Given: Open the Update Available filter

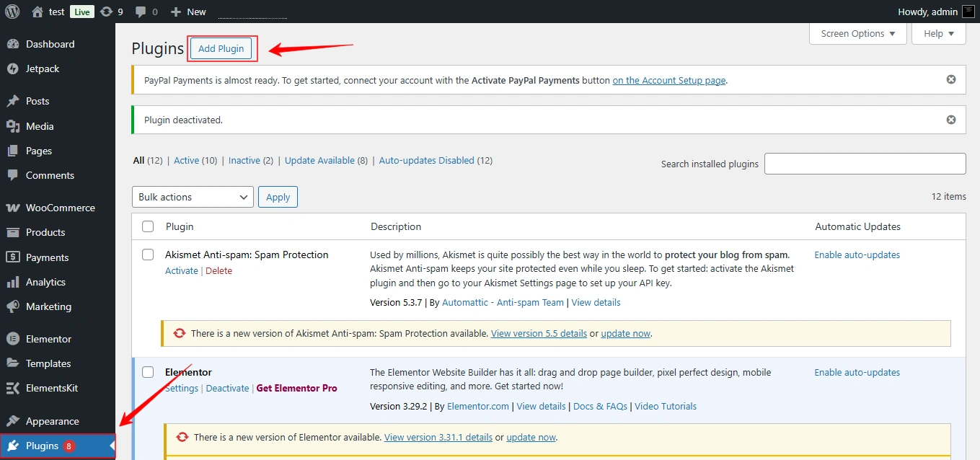Looking at the screenshot, I should (x=320, y=160).
